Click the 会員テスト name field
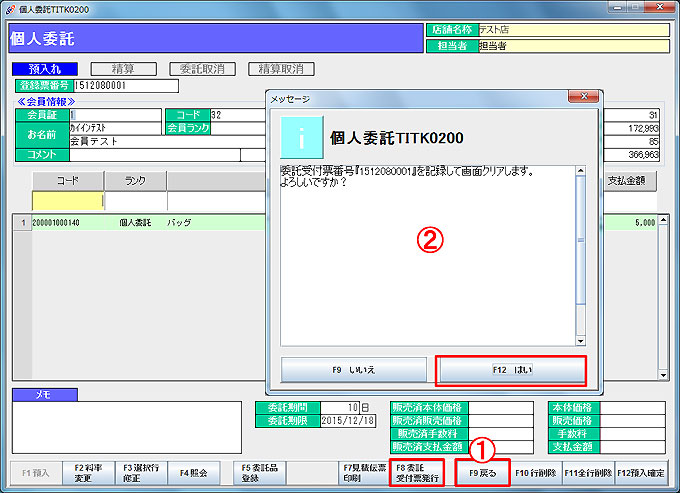680x493 pixels. (167, 141)
